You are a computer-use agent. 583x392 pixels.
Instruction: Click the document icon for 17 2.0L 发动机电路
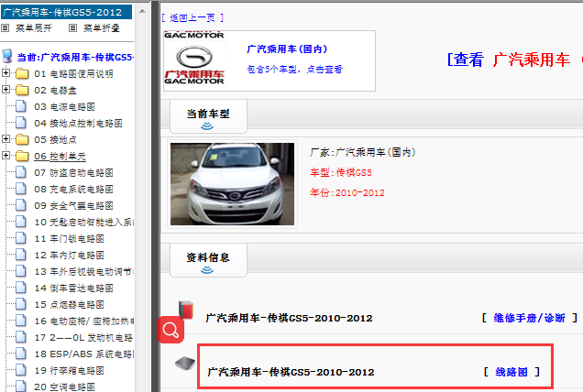[x=21, y=337]
